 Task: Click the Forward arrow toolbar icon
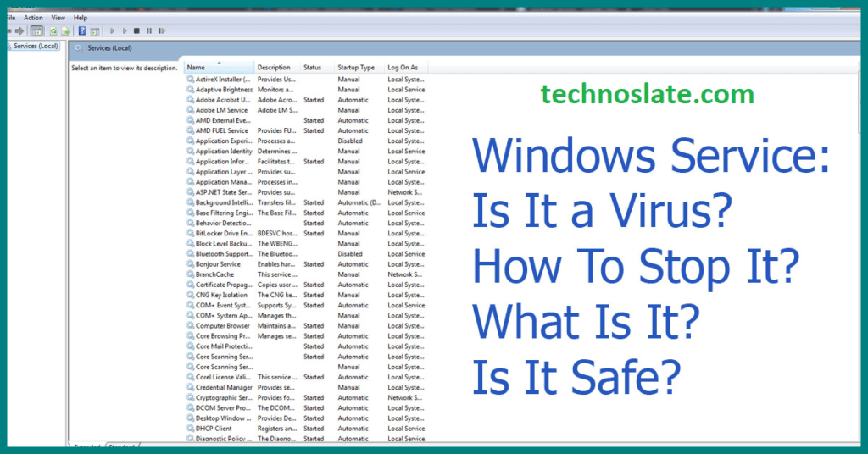click(x=20, y=31)
